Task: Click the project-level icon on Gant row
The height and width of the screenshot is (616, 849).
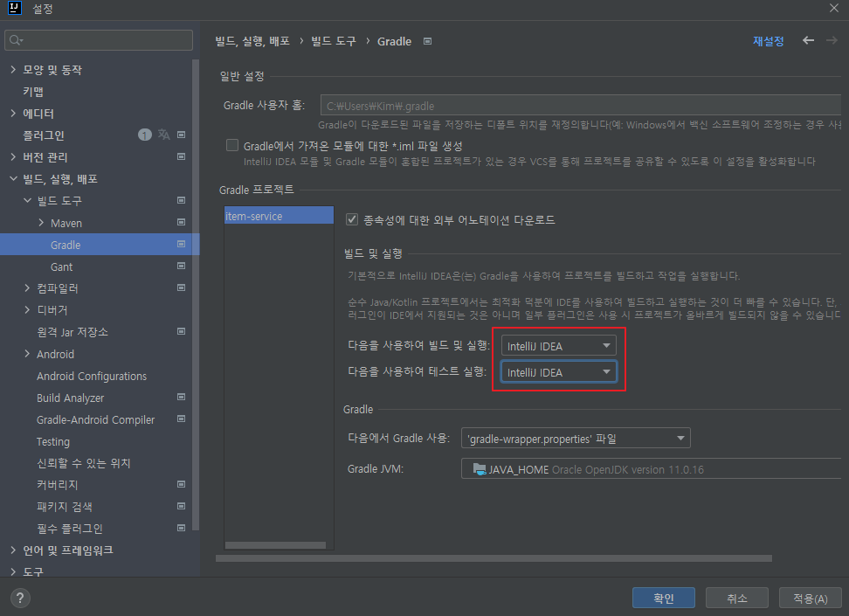Action: coord(182,266)
